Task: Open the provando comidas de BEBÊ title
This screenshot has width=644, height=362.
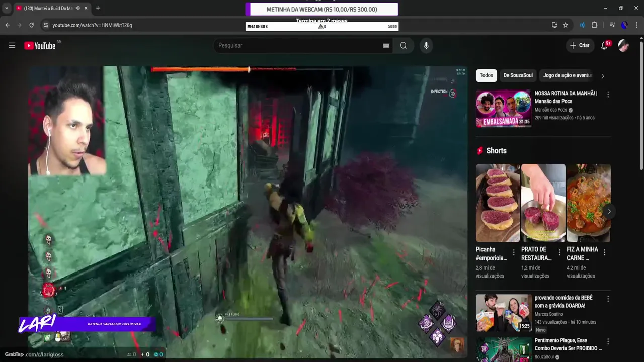Action: click(563, 302)
